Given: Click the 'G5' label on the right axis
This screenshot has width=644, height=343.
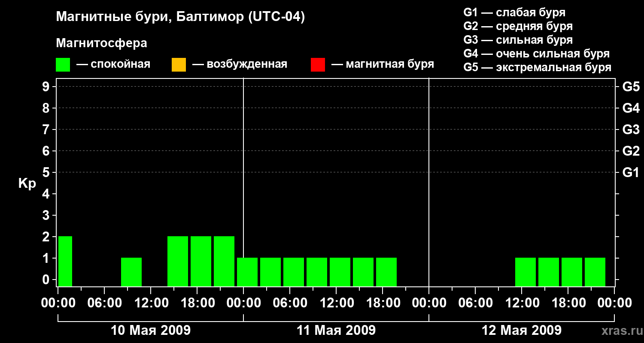Looking at the screenshot, I should 631,87.
